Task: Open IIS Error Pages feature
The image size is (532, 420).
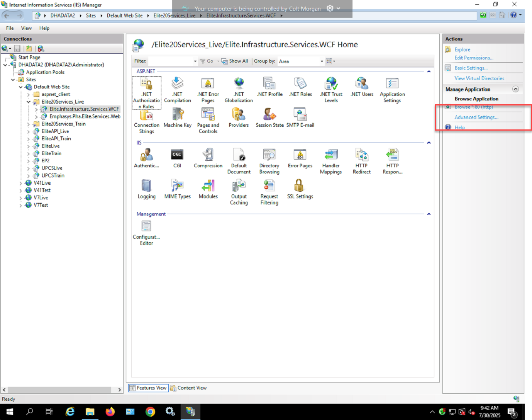Action: click(300, 158)
